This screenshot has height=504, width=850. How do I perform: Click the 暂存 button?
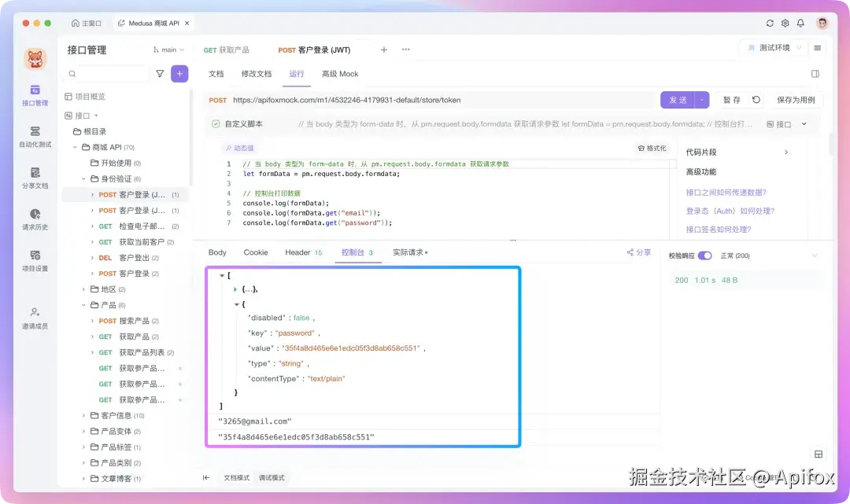(x=732, y=100)
